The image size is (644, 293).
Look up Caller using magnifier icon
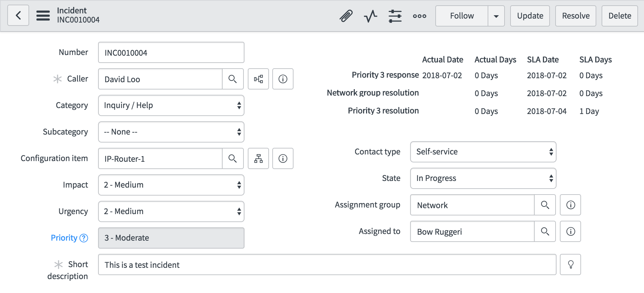[x=233, y=79]
